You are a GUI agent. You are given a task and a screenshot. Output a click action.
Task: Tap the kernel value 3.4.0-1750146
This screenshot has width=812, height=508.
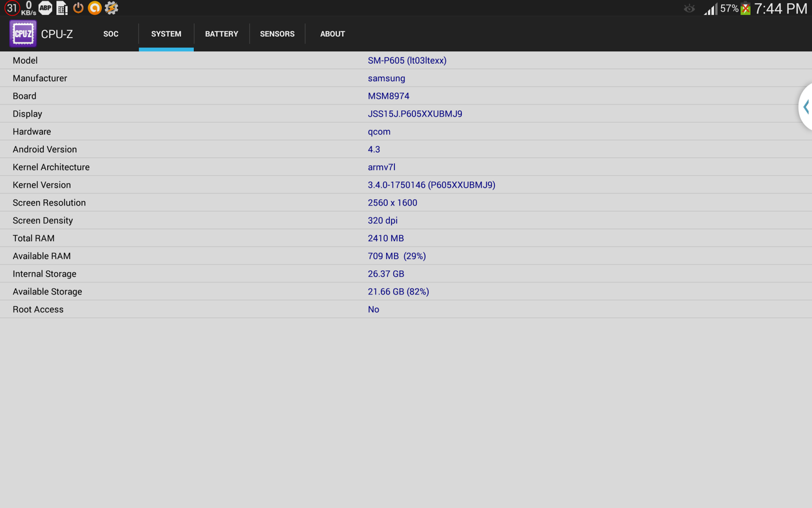click(x=397, y=185)
